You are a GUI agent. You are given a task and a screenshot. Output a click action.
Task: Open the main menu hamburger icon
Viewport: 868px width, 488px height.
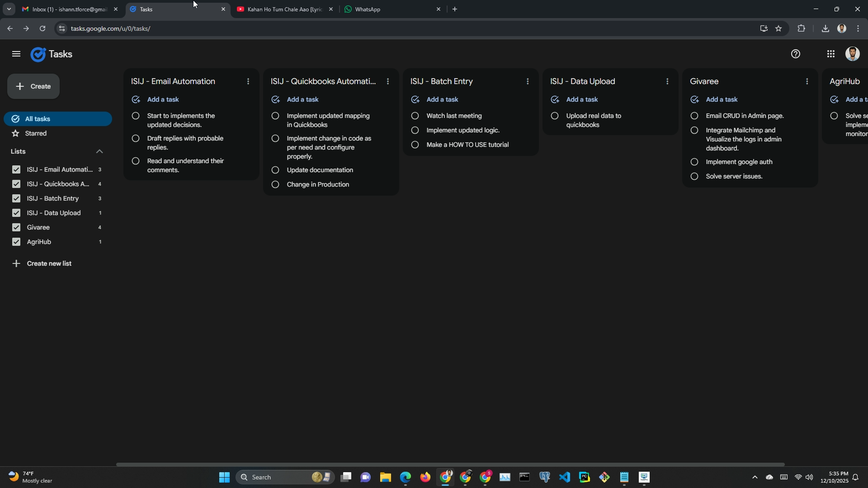[x=16, y=54]
